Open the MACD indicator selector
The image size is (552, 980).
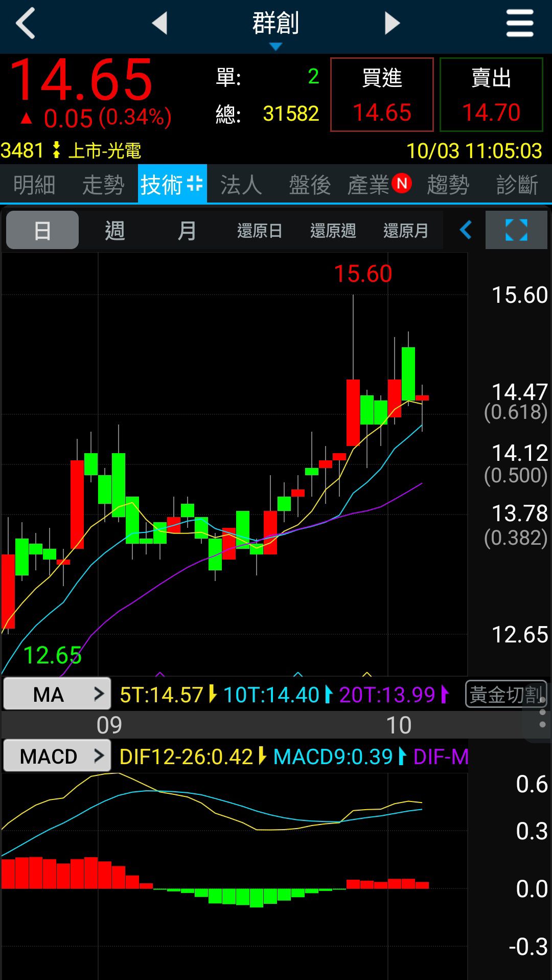57,756
